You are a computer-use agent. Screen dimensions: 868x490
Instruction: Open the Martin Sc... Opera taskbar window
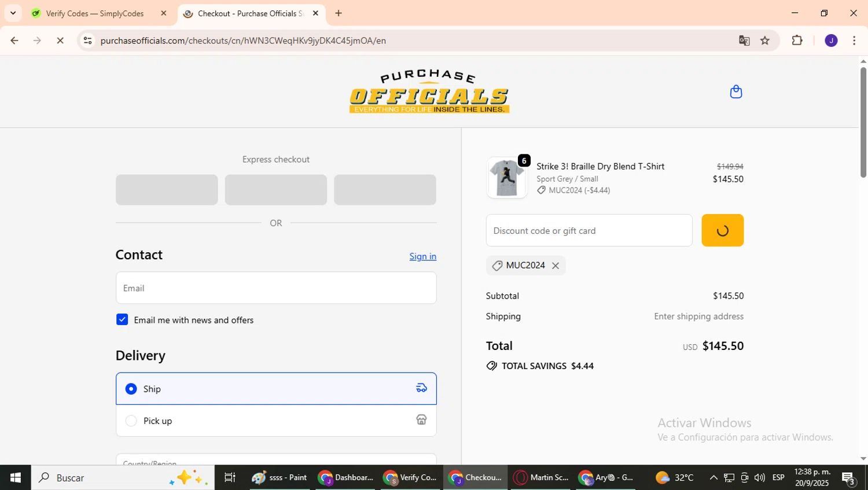point(542,477)
